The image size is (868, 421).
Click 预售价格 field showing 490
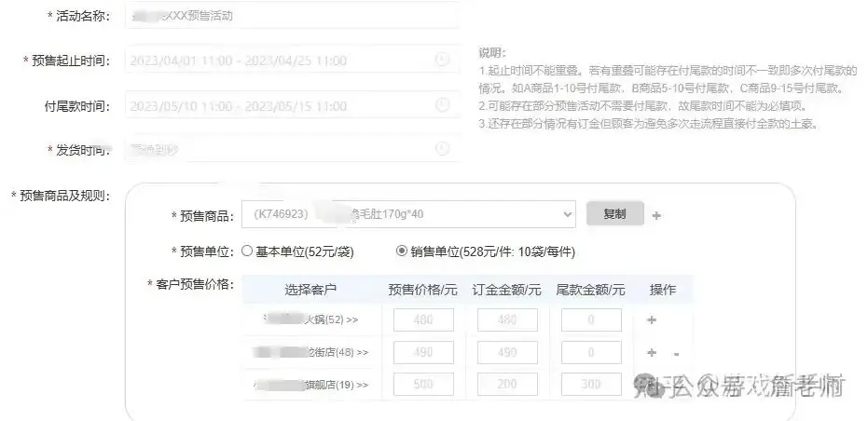coord(423,353)
